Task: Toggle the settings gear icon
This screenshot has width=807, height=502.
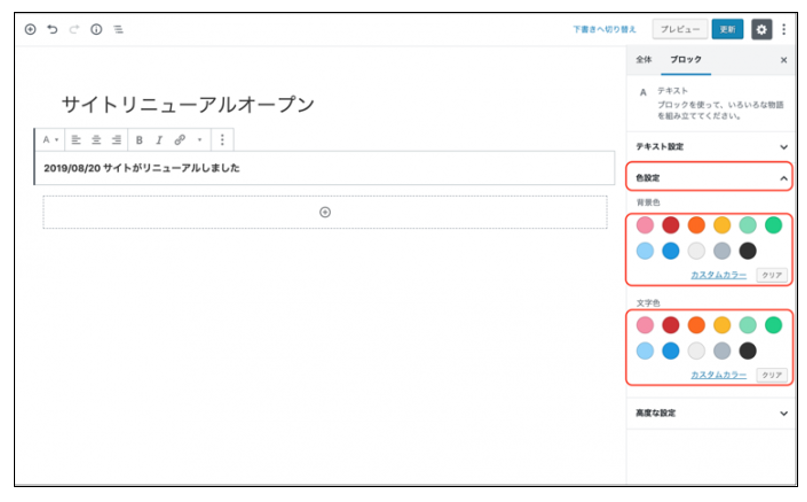Action: pyautogui.click(x=761, y=30)
